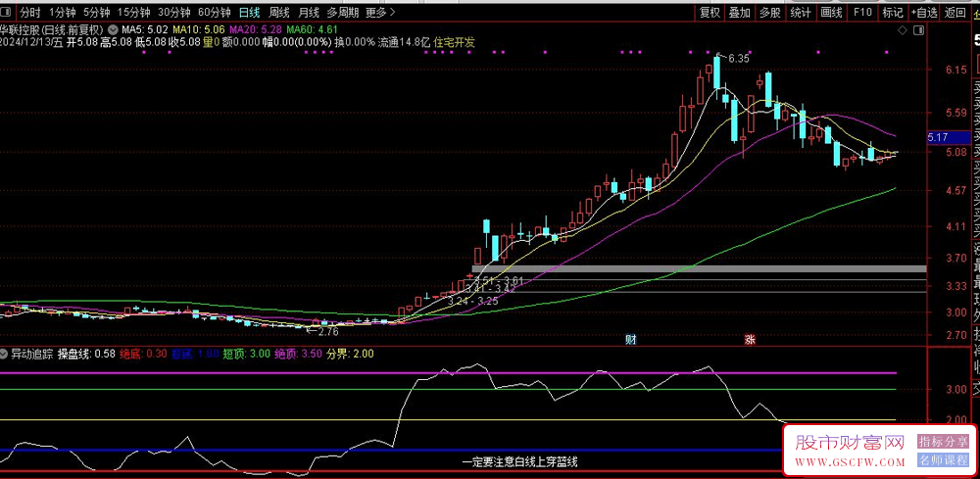
Task: Activate the 画线 drawing tool
Action: pyautogui.click(x=831, y=12)
